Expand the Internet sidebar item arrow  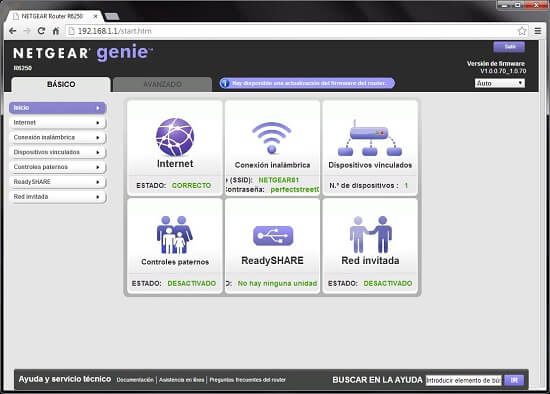tap(98, 123)
